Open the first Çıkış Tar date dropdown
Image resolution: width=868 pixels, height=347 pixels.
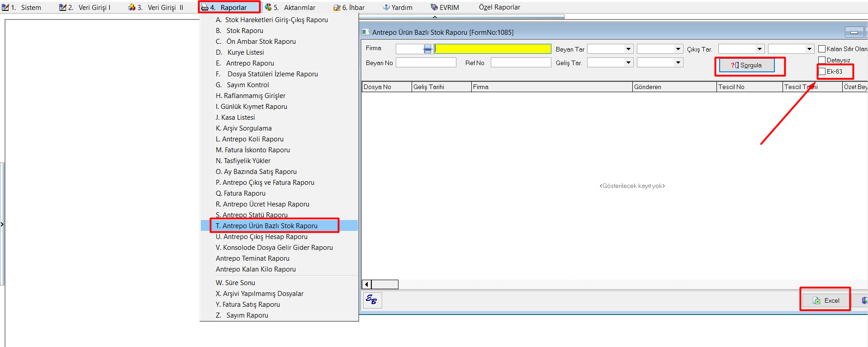pos(759,49)
